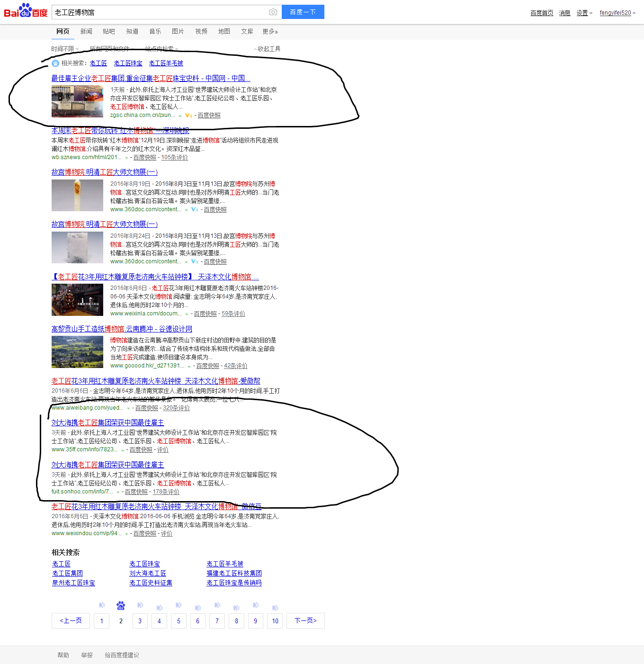Go to results page 10
The height and width of the screenshot is (664, 644).
point(275,620)
